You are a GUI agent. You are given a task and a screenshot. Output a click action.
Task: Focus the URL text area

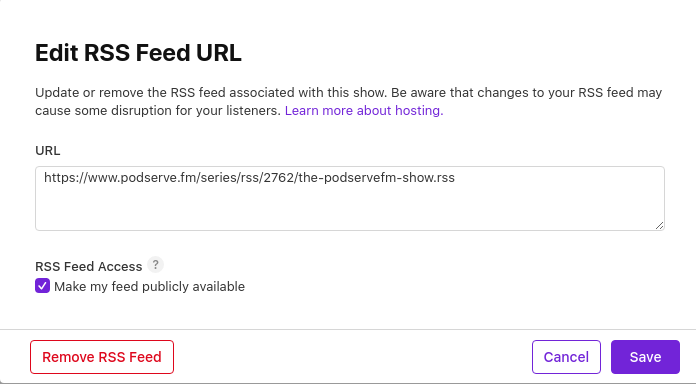(x=350, y=198)
